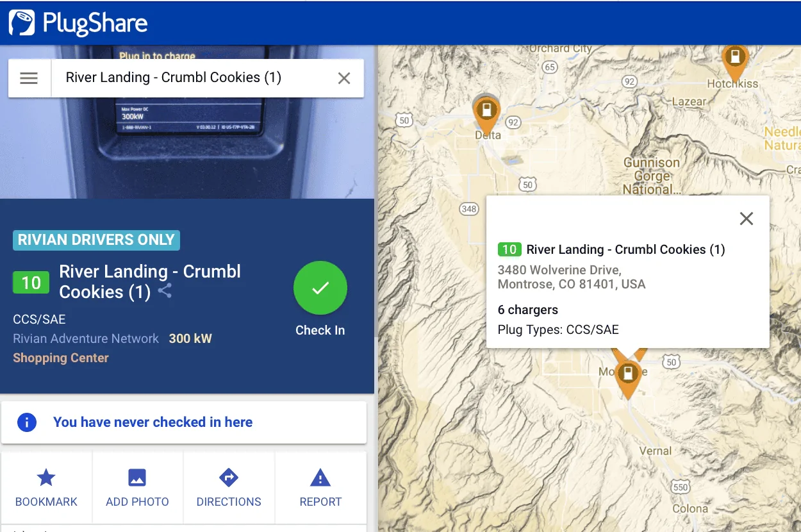The image size is (801, 532).
Task: Click the popup title River Landing - Crumbl Cookies
Action: pos(625,249)
